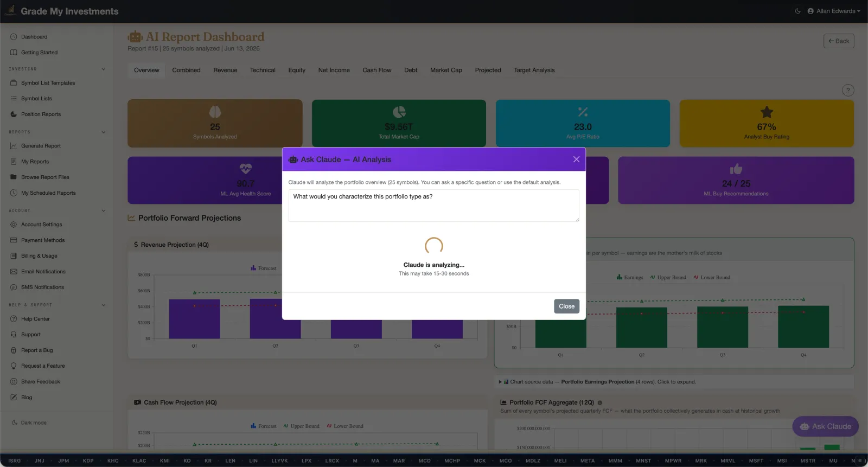This screenshot has height=467, width=868.
Task: View the Projected tab
Action: click(x=488, y=71)
